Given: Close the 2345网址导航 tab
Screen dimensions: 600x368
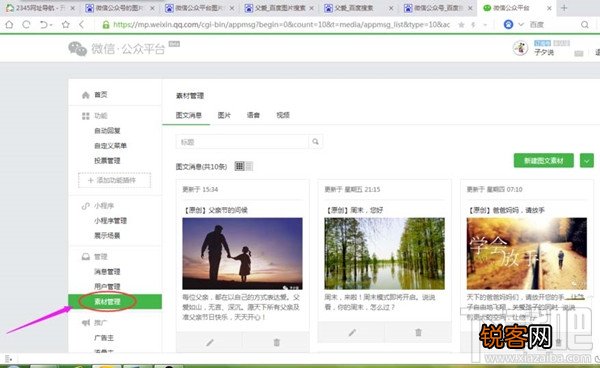Looking at the screenshot, I should (72, 8).
